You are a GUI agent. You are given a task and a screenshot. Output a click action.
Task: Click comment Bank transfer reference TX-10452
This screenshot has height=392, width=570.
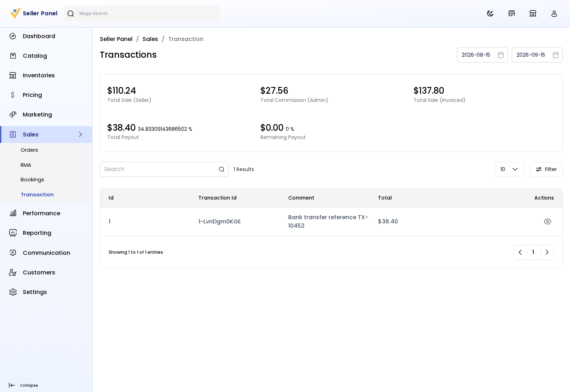click(x=328, y=222)
